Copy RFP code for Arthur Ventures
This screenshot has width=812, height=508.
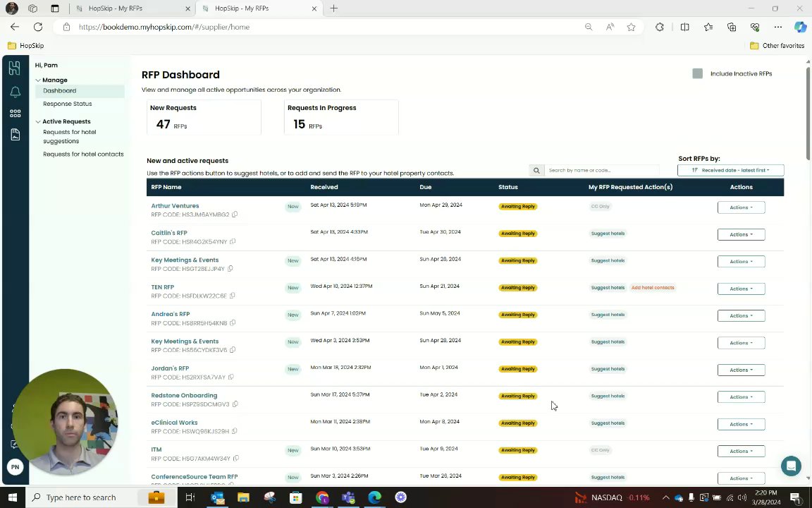click(x=235, y=214)
